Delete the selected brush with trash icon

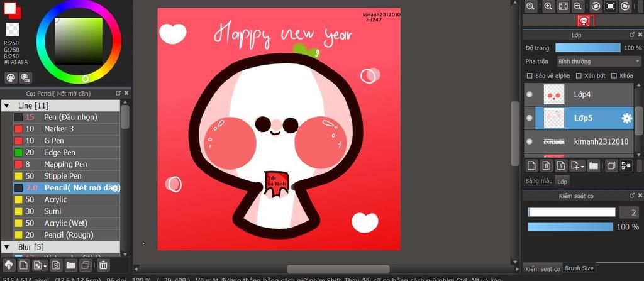click(x=103, y=265)
